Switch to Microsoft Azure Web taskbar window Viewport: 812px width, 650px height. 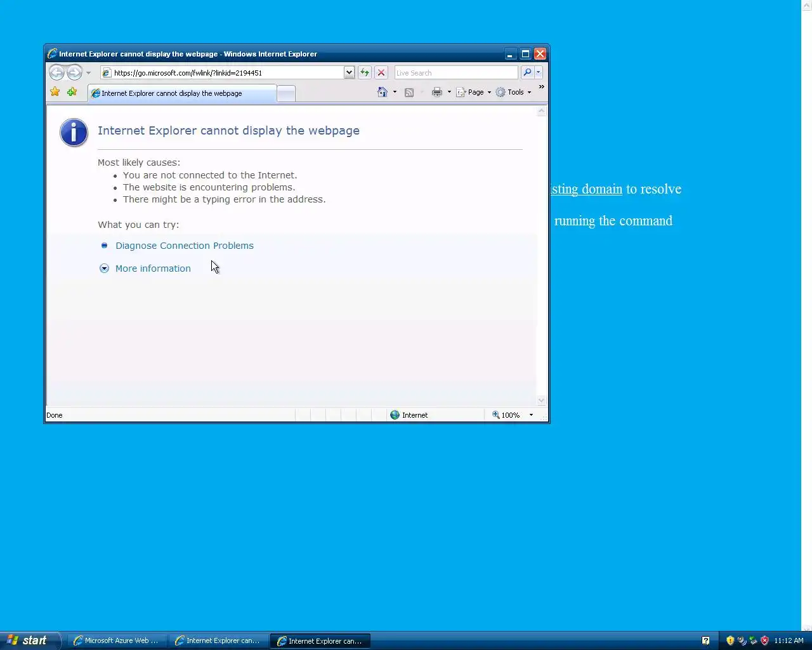[x=117, y=641]
